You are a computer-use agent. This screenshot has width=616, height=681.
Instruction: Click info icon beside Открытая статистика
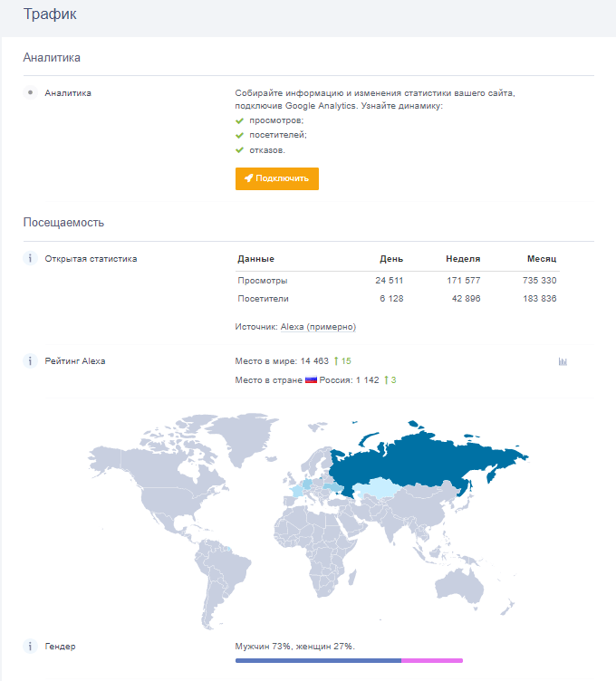tap(30, 259)
